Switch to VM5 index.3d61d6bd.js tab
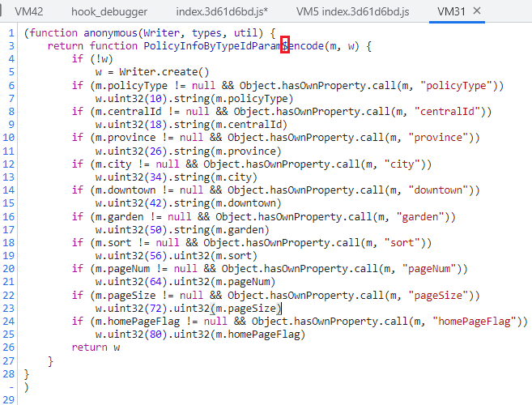532x405 pixels. pos(353,11)
